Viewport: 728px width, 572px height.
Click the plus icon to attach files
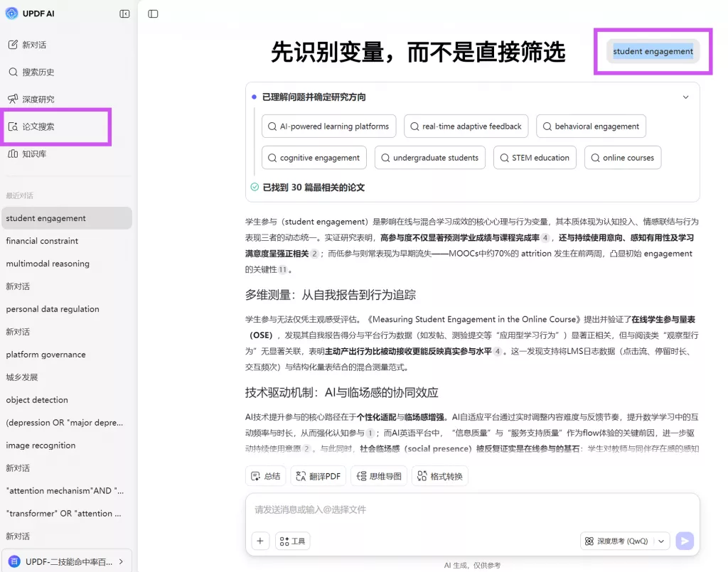pos(259,541)
